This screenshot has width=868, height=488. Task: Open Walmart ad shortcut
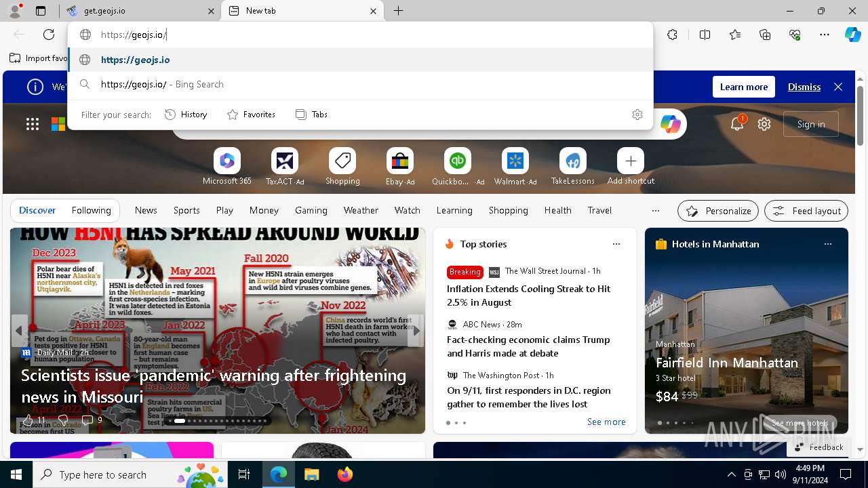click(x=515, y=167)
